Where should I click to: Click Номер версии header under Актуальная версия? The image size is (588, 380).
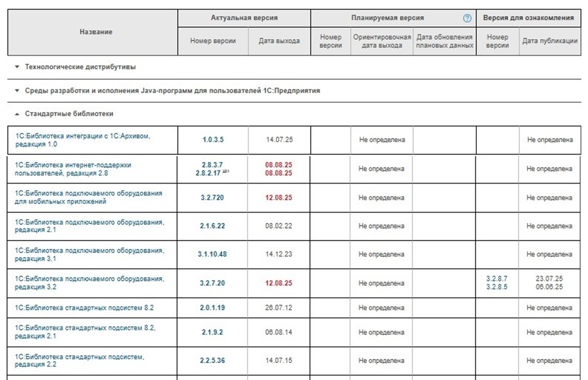(x=213, y=41)
